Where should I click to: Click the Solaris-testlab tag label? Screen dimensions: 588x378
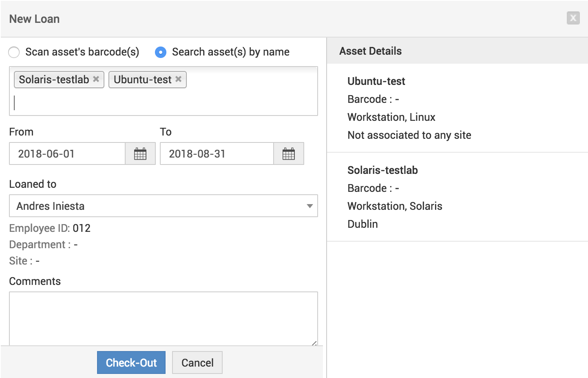click(x=54, y=80)
